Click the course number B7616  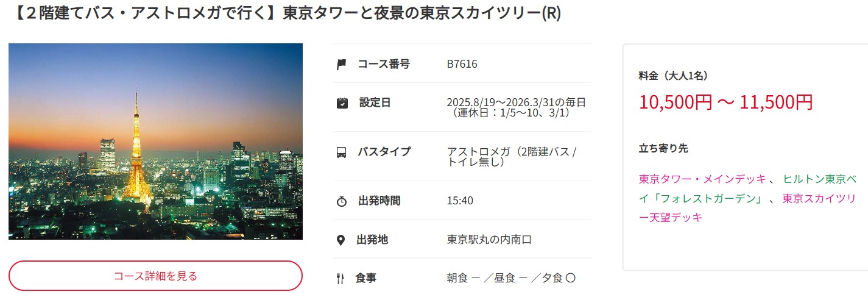[x=462, y=64]
